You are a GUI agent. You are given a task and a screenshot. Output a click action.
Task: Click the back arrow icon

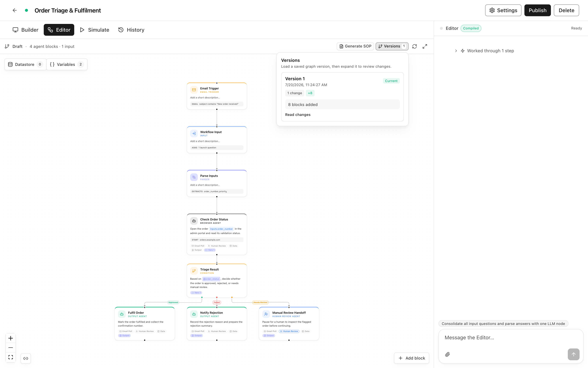(x=15, y=10)
